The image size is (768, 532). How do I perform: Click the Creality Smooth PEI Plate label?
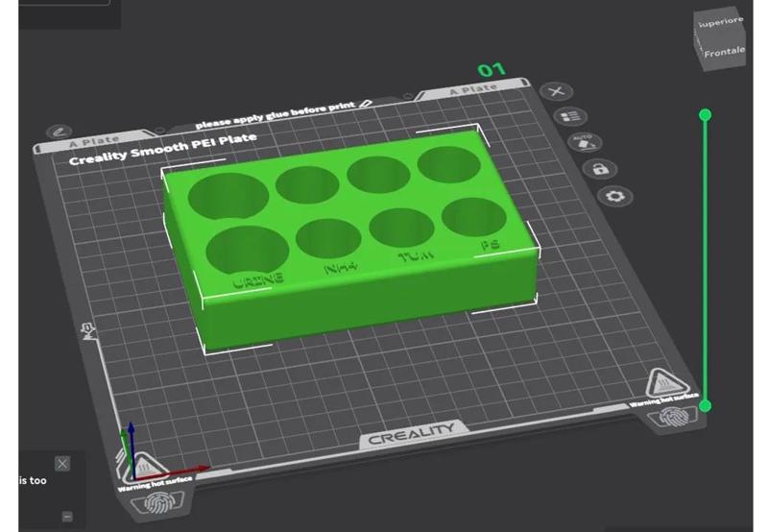click(x=162, y=149)
